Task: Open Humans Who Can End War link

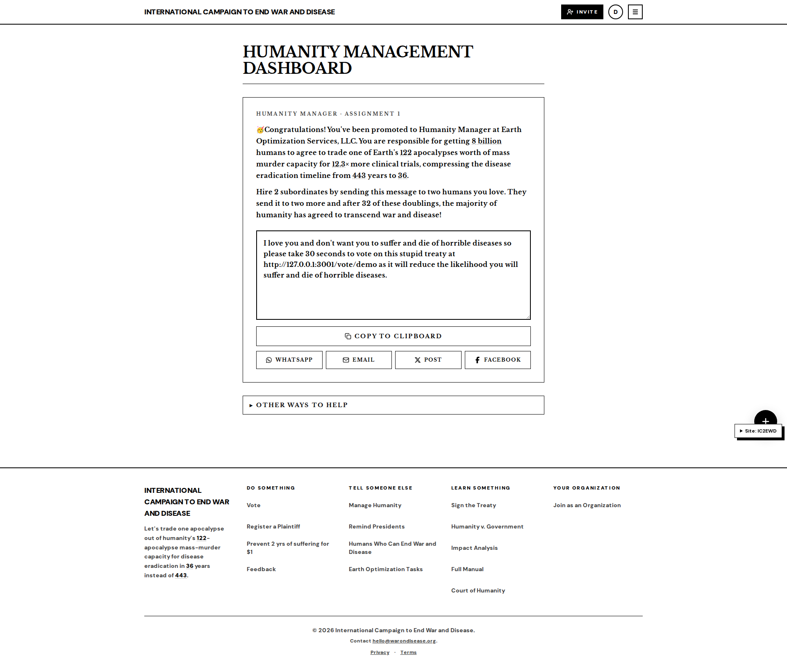Action: point(392,548)
